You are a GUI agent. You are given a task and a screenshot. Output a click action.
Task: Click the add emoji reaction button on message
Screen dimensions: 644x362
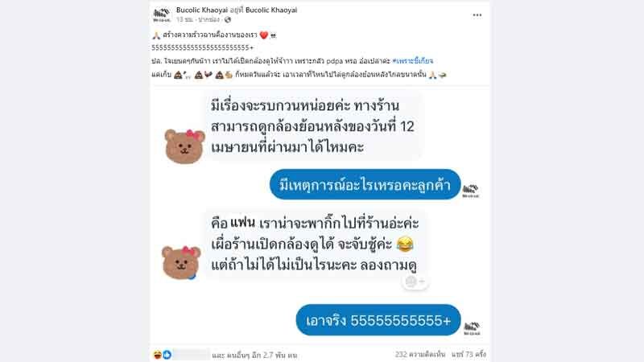(415, 282)
